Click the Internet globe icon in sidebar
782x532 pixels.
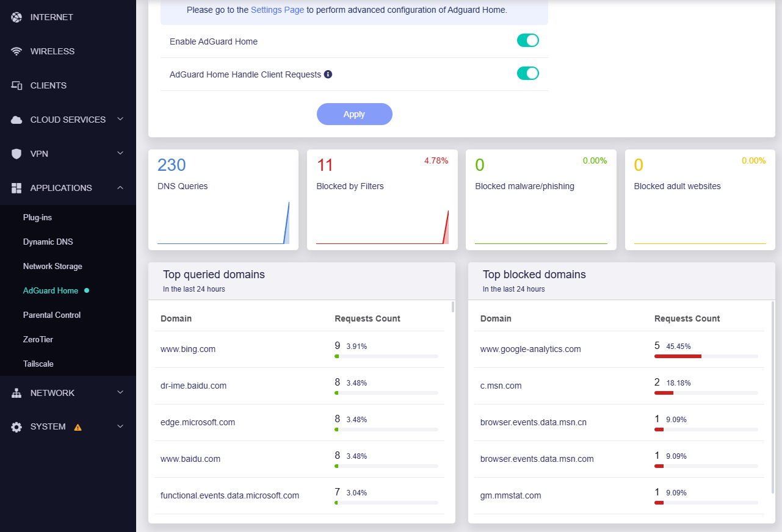click(x=16, y=17)
